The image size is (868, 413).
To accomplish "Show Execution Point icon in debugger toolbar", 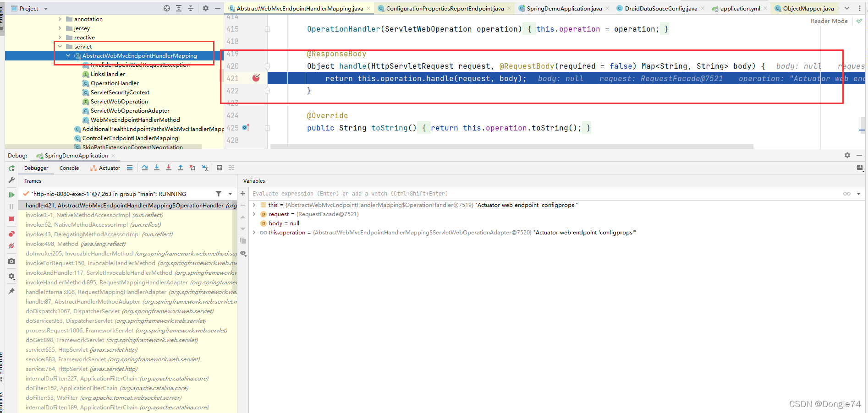I will (x=130, y=168).
